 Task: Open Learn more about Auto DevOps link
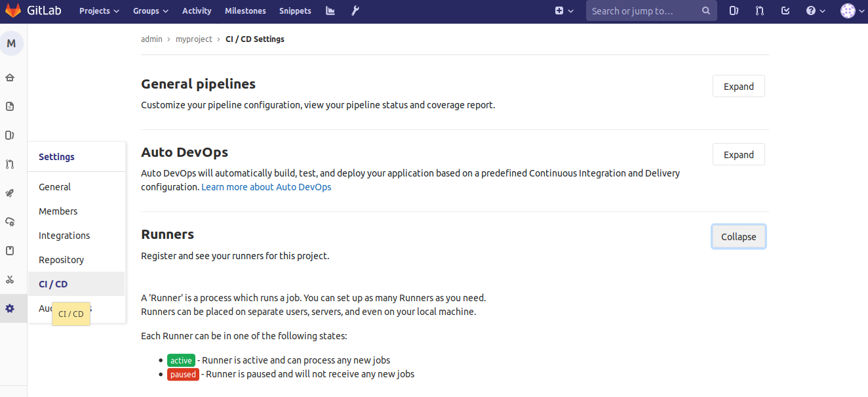pyautogui.click(x=266, y=187)
